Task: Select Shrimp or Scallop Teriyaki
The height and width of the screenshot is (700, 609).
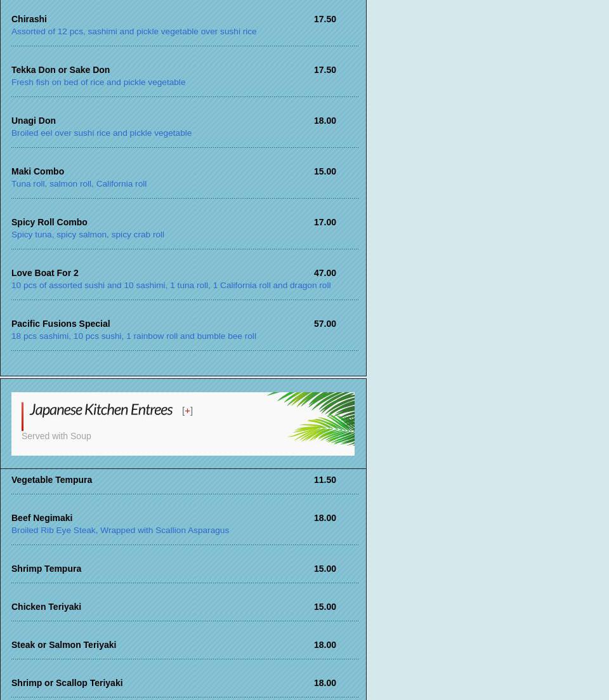Action: click(x=67, y=683)
